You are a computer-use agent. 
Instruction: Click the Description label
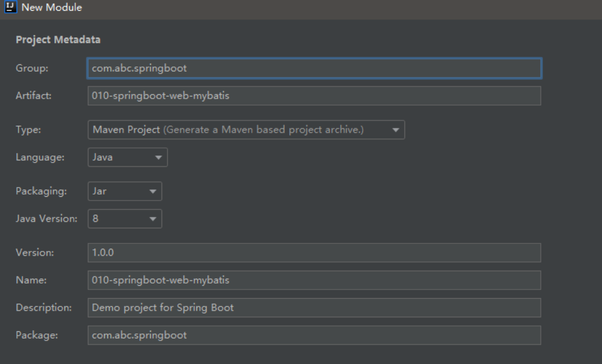pos(43,308)
